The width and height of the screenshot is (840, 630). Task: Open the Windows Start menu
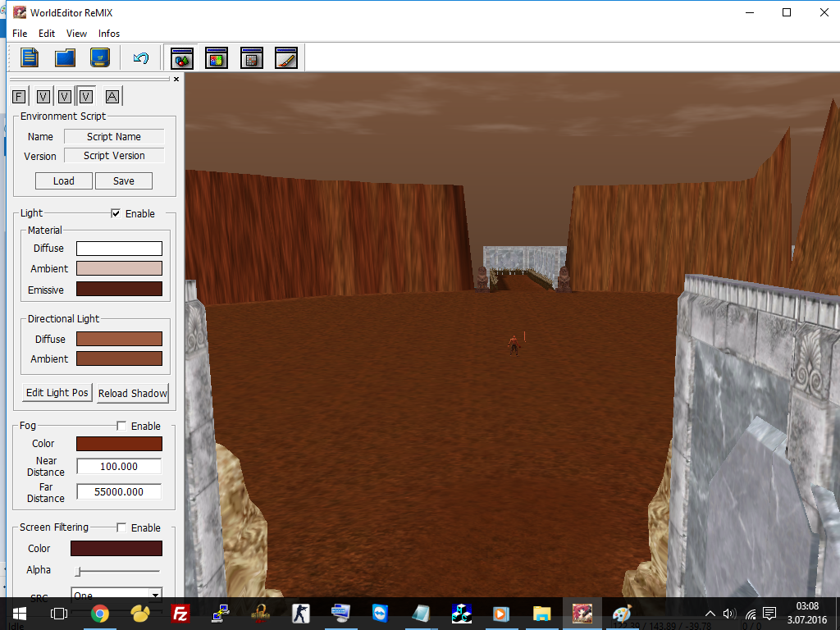tap(20, 614)
